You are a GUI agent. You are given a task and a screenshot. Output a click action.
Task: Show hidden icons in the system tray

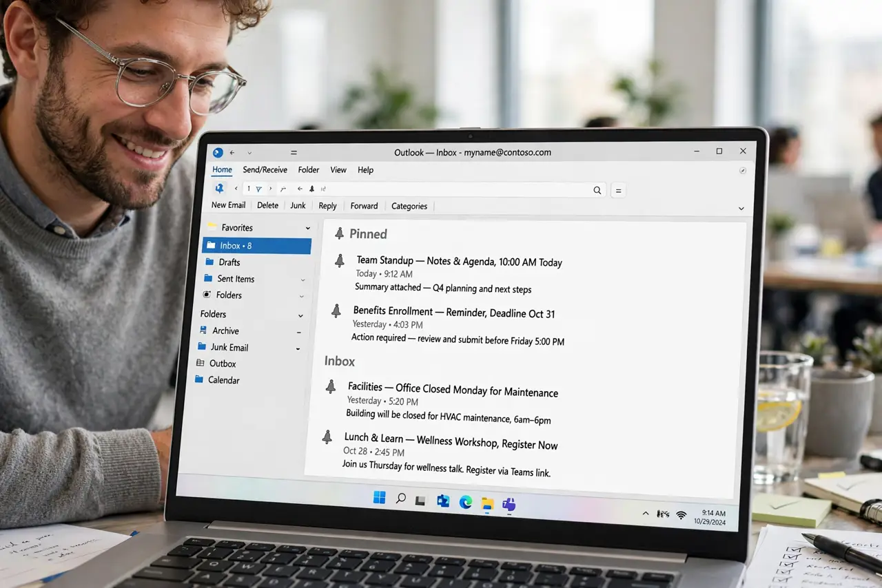coord(646,513)
